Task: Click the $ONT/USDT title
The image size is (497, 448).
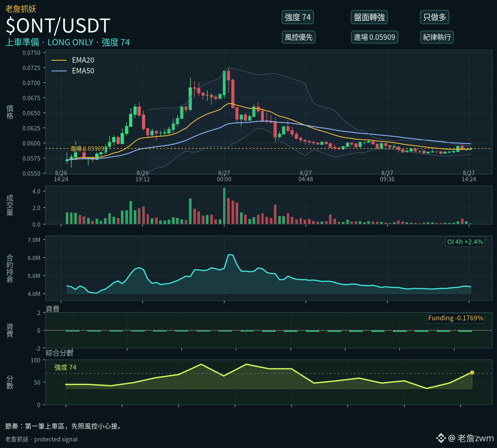Action: pos(58,26)
